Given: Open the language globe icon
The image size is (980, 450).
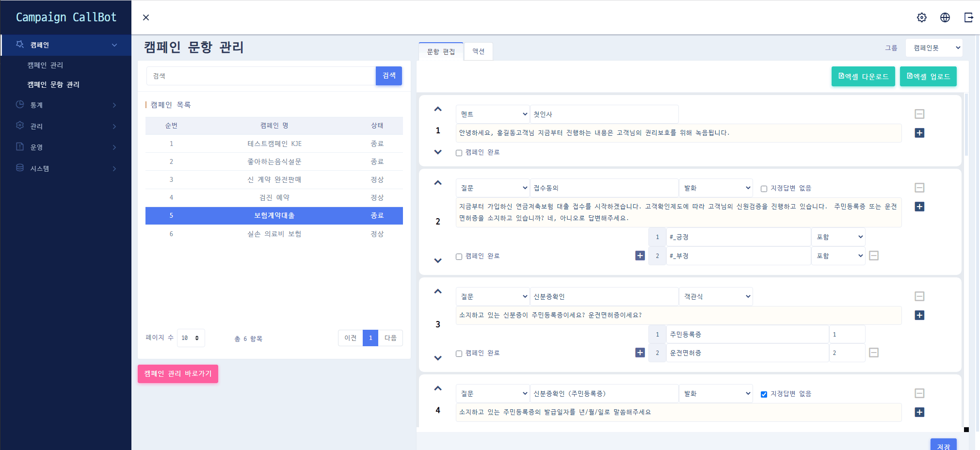Looking at the screenshot, I should click(x=945, y=17).
